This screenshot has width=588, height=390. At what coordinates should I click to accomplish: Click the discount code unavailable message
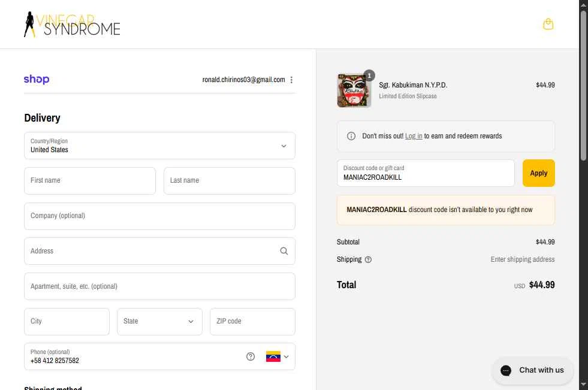click(446, 210)
